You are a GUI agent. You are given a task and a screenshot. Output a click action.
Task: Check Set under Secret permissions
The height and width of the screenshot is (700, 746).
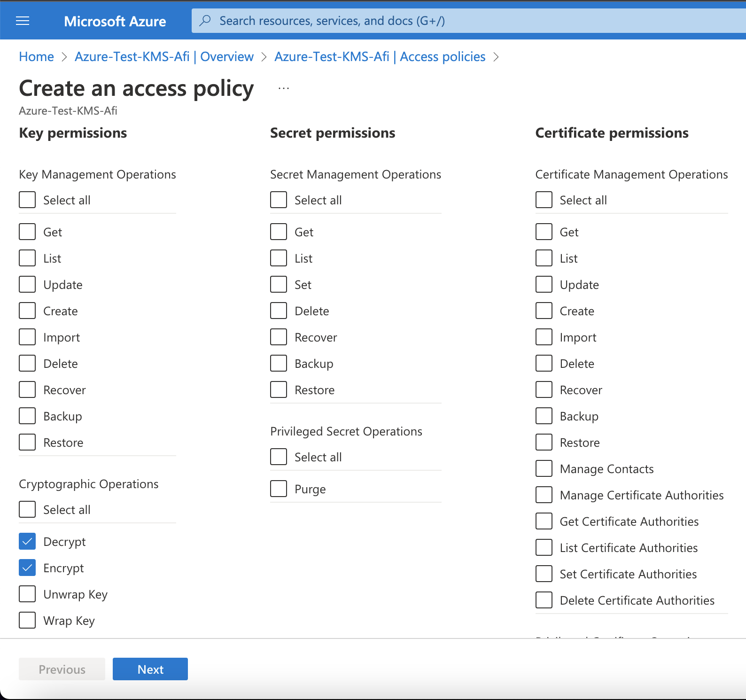click(279, 284)
